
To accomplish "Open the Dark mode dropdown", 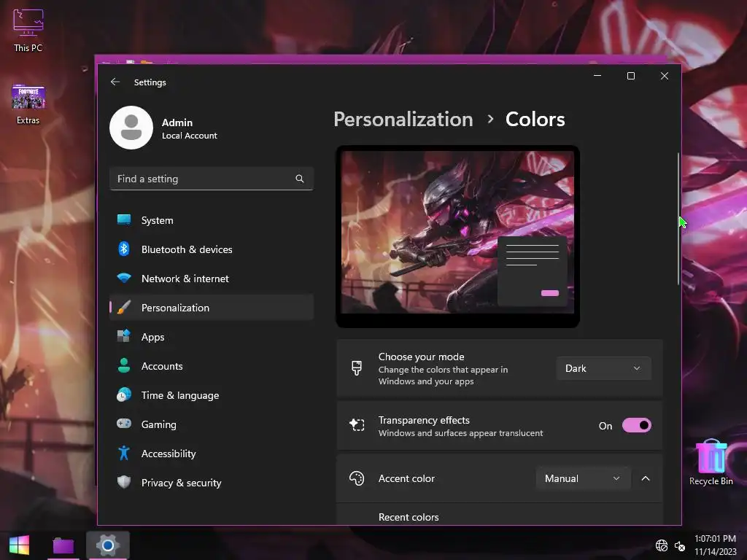I will tap(603, 368).
